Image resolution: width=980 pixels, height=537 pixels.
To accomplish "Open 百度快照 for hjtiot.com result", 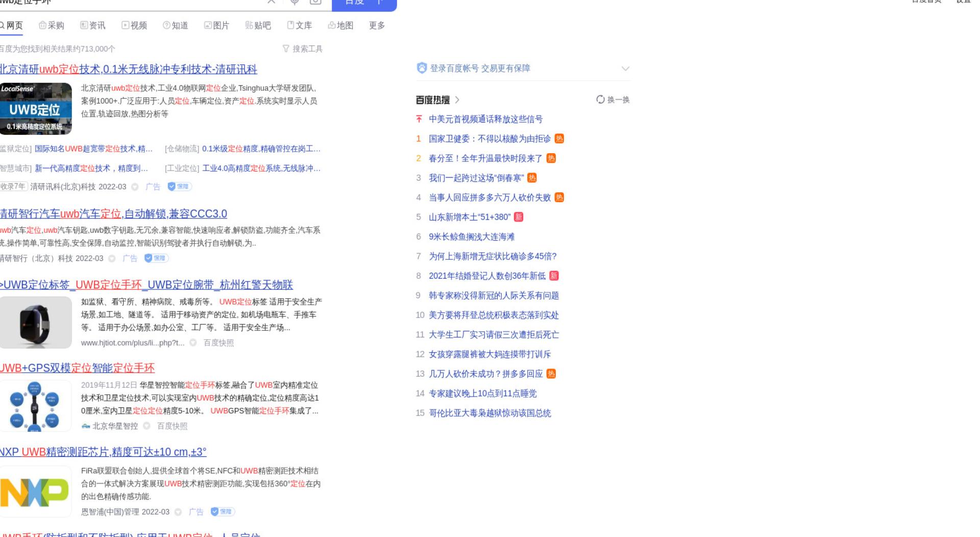I will [218, 343].
